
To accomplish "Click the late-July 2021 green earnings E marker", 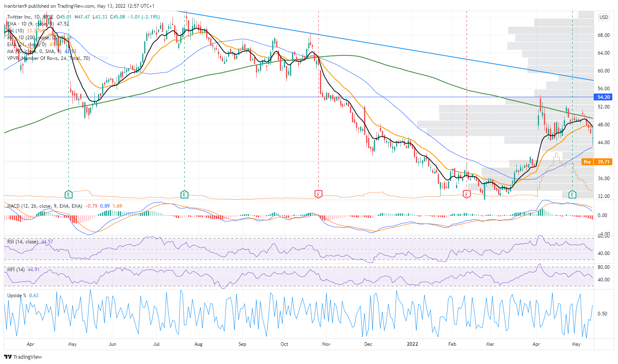I will click(184, 194).
